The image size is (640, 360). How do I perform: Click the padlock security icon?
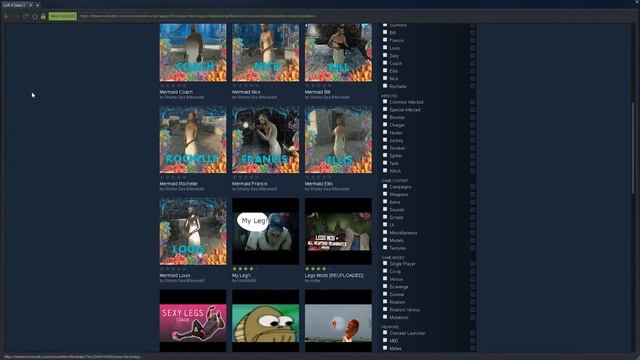coord(43,16)
